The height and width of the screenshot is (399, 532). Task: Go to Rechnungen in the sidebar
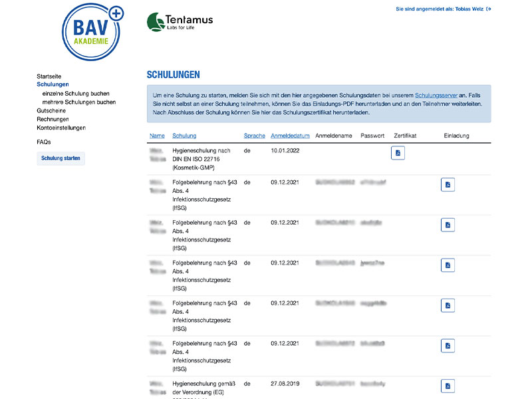click(x=53, y=120)
